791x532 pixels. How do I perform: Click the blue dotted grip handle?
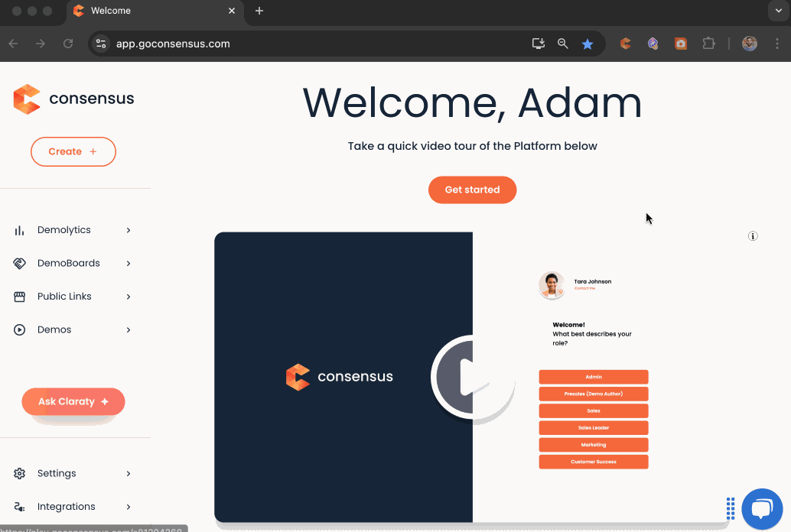click(x=730, y=508)
